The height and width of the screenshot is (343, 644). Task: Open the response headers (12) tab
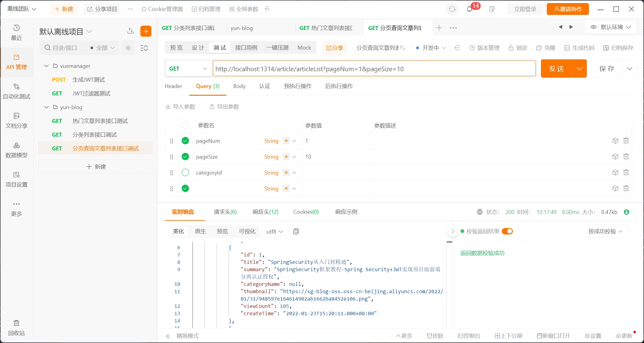click(x=265, y=212)
